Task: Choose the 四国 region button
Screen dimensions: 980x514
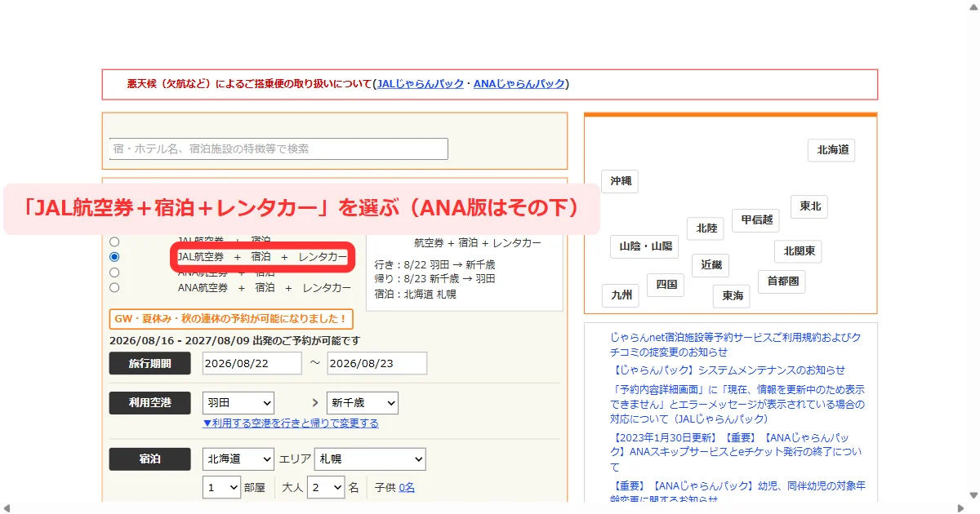Action: click(x=666, y=285)
